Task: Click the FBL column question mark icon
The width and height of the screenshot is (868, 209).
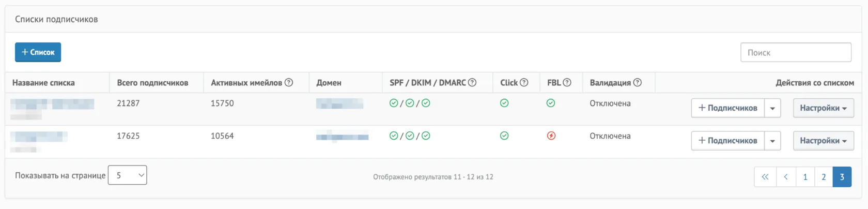Action: pos(567,82)
